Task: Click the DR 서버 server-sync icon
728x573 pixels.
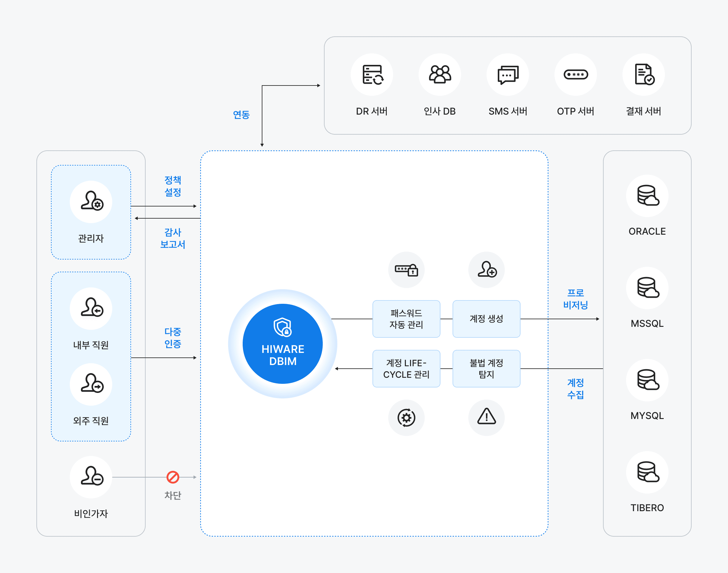Action: click(x=372, y=75)
